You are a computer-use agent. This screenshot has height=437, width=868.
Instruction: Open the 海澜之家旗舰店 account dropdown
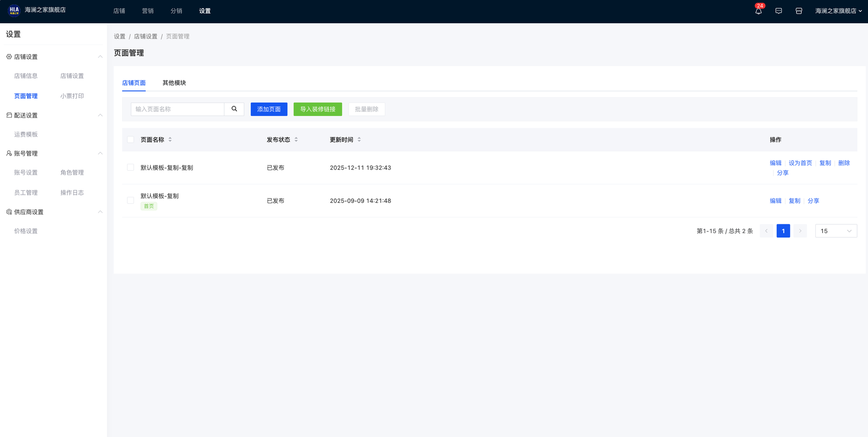838,11
